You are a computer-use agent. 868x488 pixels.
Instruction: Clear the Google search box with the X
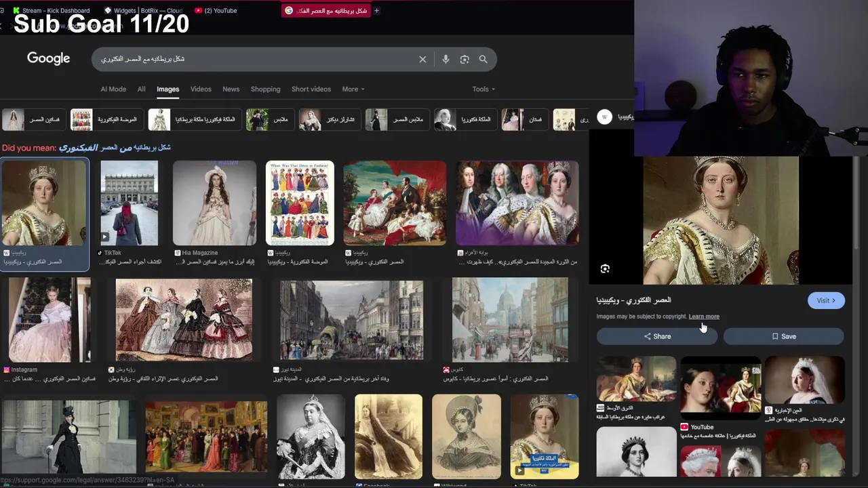point(422,60)
